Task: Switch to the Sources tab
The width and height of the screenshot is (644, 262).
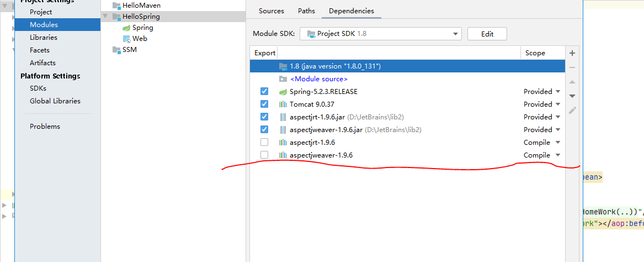Action: click(x=271, y=11)
